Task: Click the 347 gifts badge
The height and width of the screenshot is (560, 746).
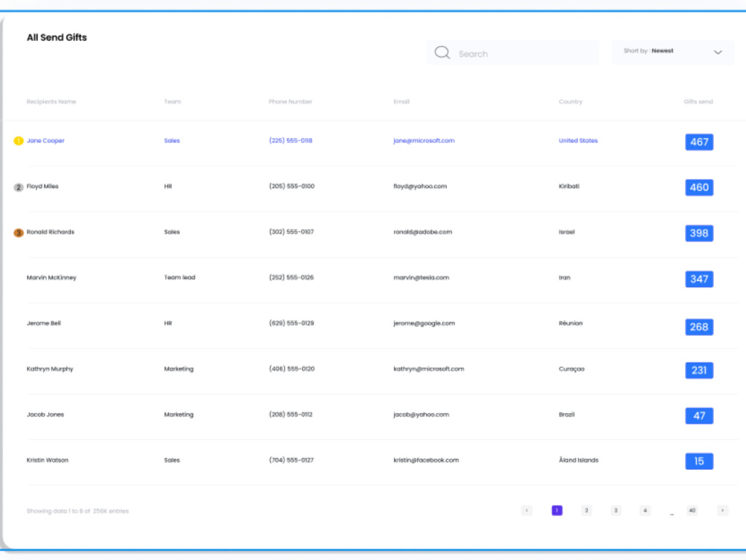Action: [x=699, y=279]
